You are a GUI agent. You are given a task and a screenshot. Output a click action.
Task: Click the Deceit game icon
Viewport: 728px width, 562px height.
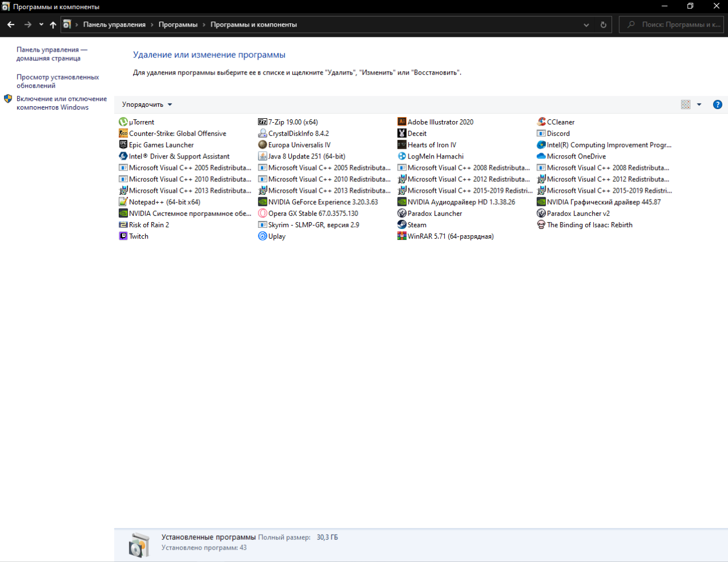click(402, 133)
